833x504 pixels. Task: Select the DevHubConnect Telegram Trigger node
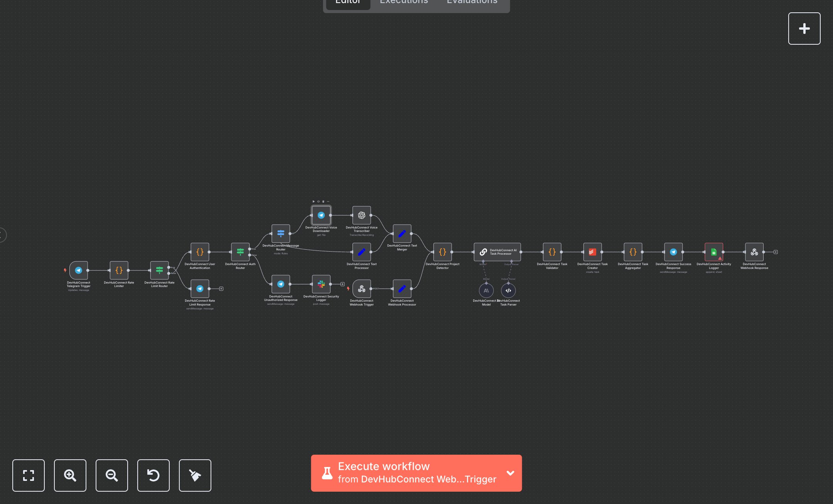point(78,270)
